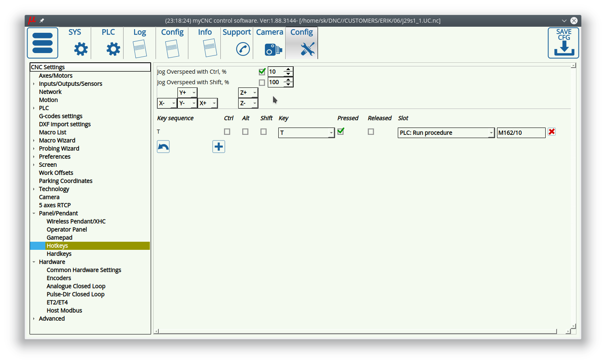Select the Config tools tab

302,43
